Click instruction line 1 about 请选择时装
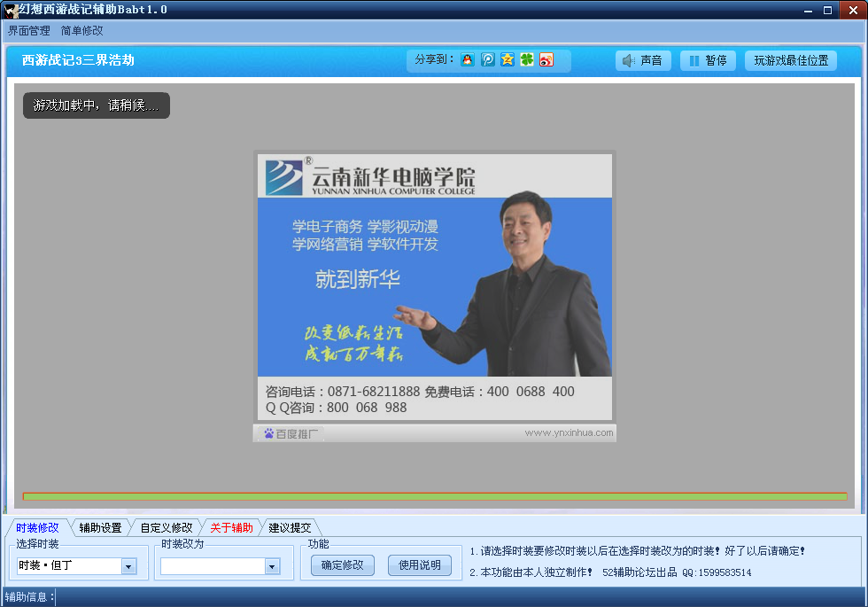The height and width of the screenshot is (607, 868). (x=637, y=551)
